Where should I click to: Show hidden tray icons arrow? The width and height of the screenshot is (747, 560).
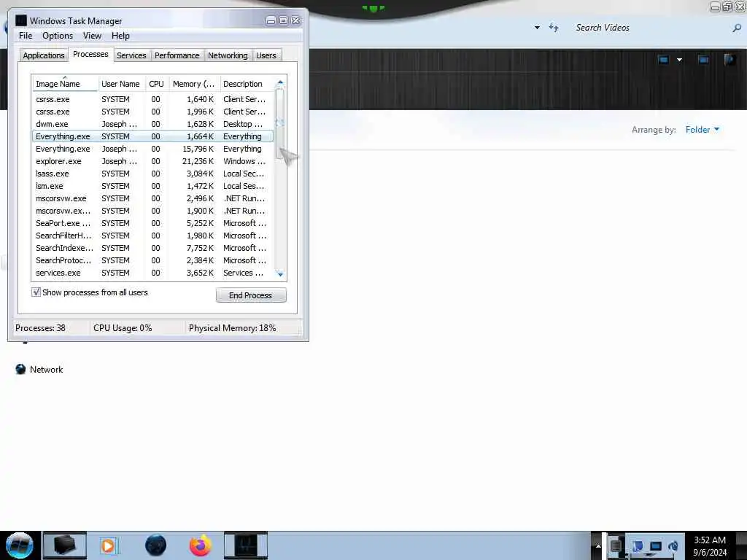598,546
